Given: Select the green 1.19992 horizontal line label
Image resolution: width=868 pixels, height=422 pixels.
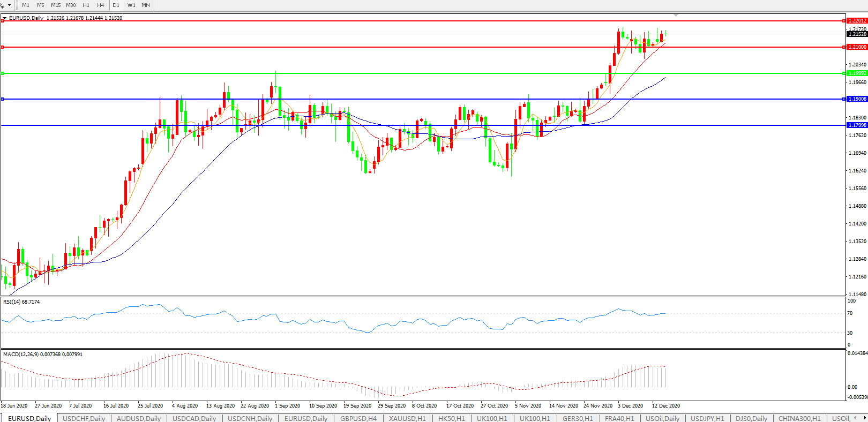Looking at the screenshot, I should pyautogui.click(x=857, y=73).
